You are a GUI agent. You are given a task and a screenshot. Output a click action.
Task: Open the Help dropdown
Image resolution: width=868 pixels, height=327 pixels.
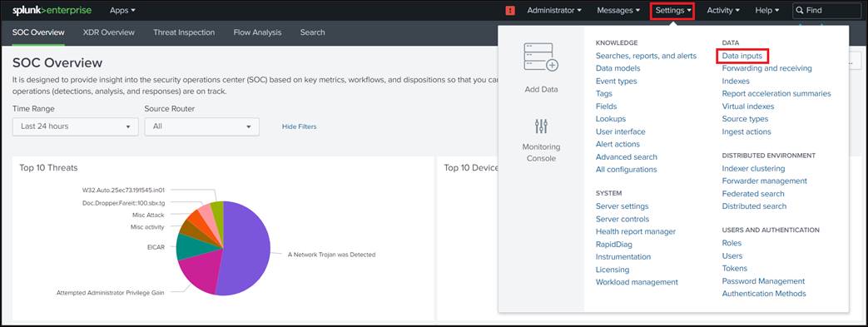click(767, 11)
